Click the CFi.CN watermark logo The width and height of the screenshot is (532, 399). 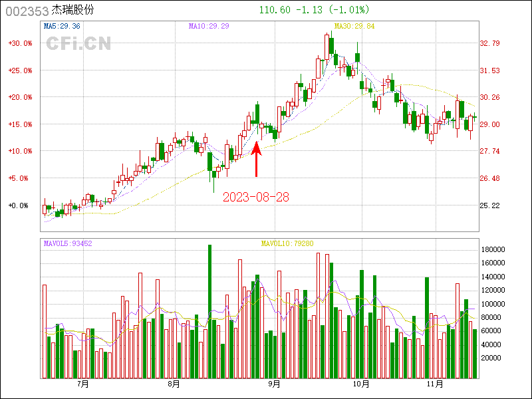78,43
